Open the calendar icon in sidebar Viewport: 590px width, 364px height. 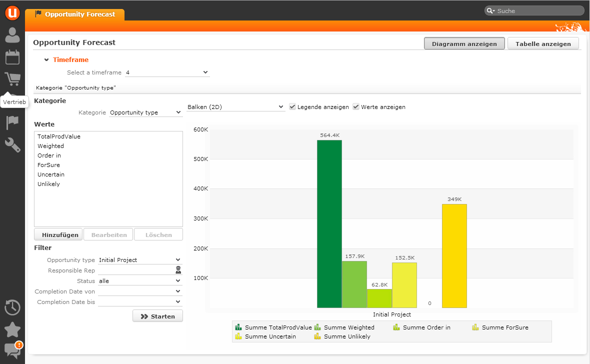pos(12,57)
